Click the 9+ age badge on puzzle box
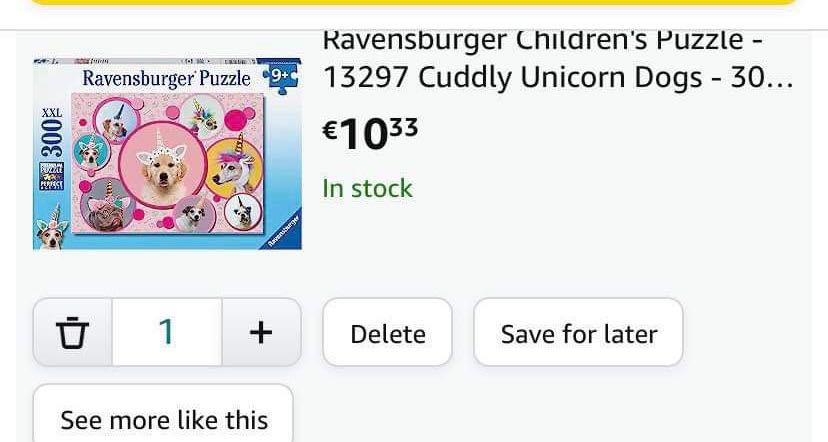This screenshot has height=442, width=828. pyautogui.click(x=279, y=77)
